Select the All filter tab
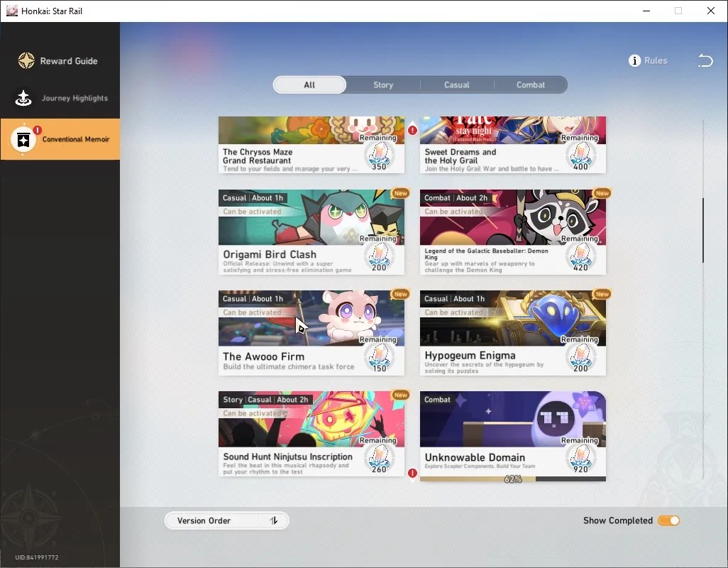728x568 pixels. click(x=309, y=85)
